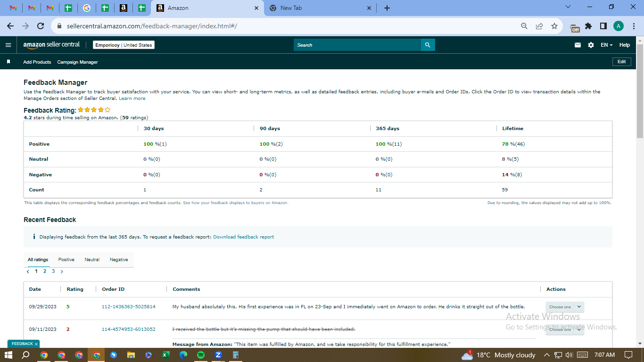Open Spotify from the taskbar
Image resolution: width=644 pixels, height=362 pixels.
200,355
